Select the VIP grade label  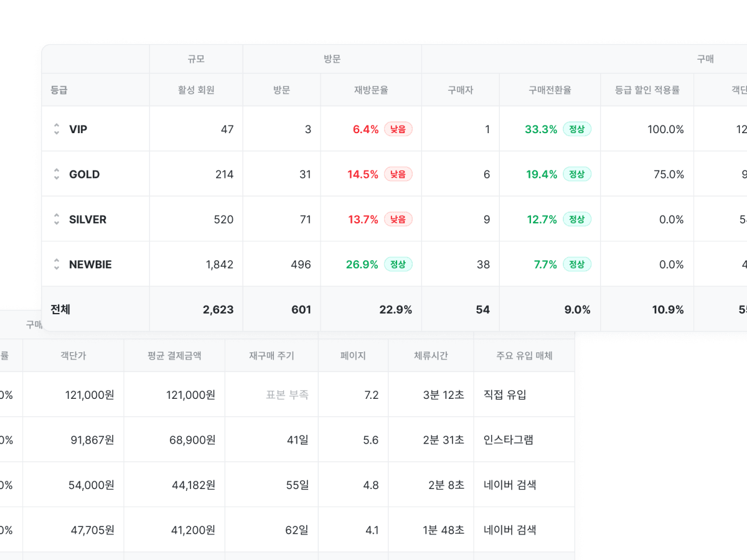point(78,129)
